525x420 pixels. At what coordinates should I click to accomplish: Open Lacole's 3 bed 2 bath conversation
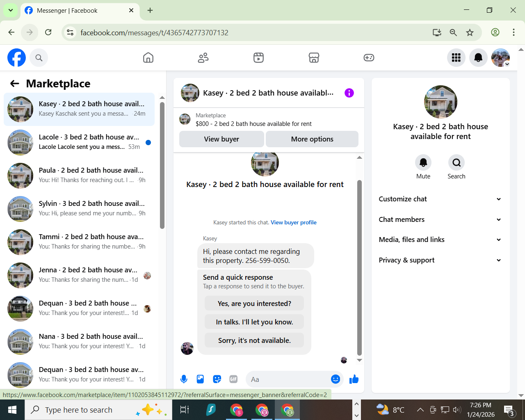click(x=79, y=142)
